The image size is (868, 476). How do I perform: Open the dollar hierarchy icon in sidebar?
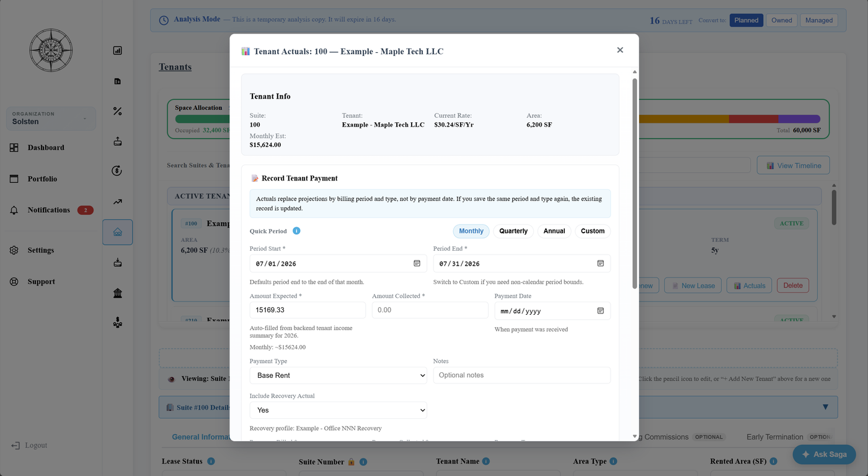(x=117, y=323)
